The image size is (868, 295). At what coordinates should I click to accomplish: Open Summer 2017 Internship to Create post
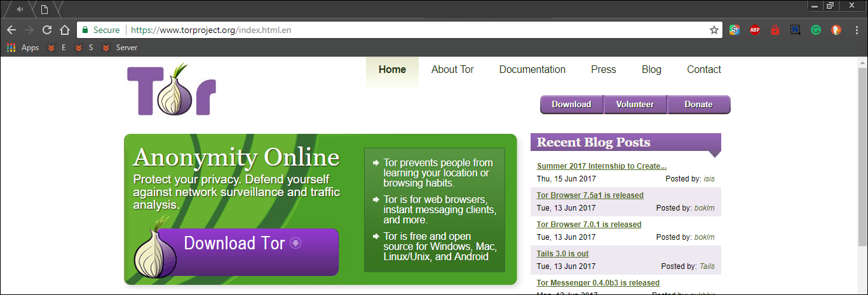[x=602, y=166]
